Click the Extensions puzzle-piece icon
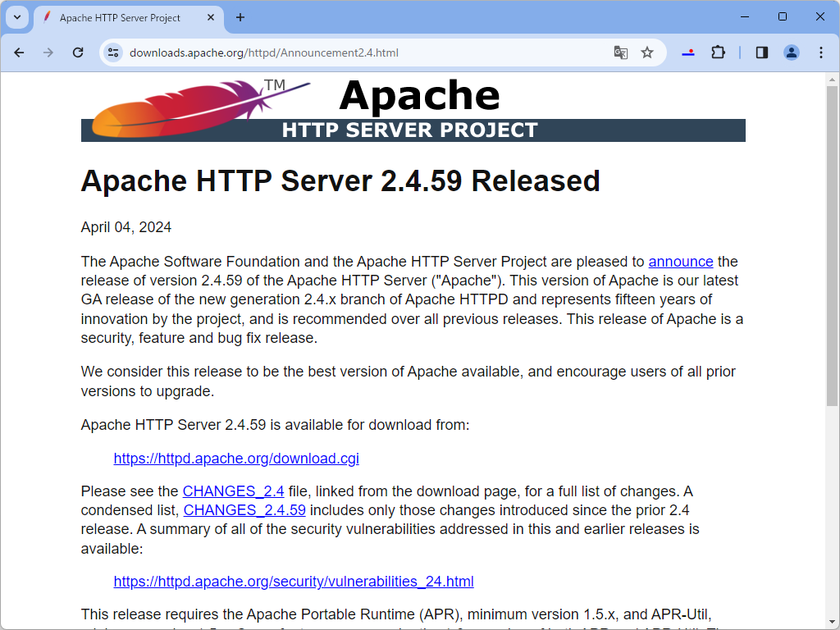 pos(718,52)
